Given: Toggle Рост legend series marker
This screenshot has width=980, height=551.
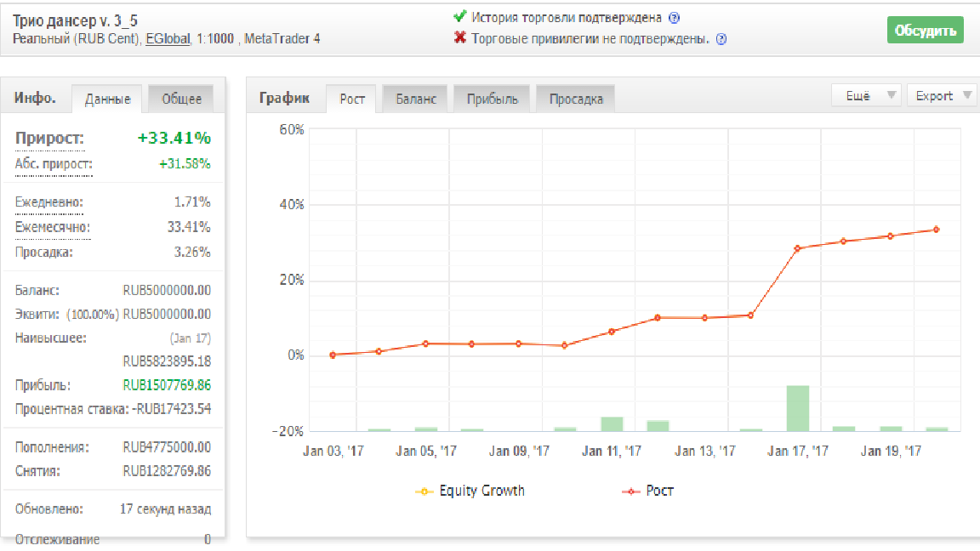Looking at the screenshot, I should click(x=630, y=491).
